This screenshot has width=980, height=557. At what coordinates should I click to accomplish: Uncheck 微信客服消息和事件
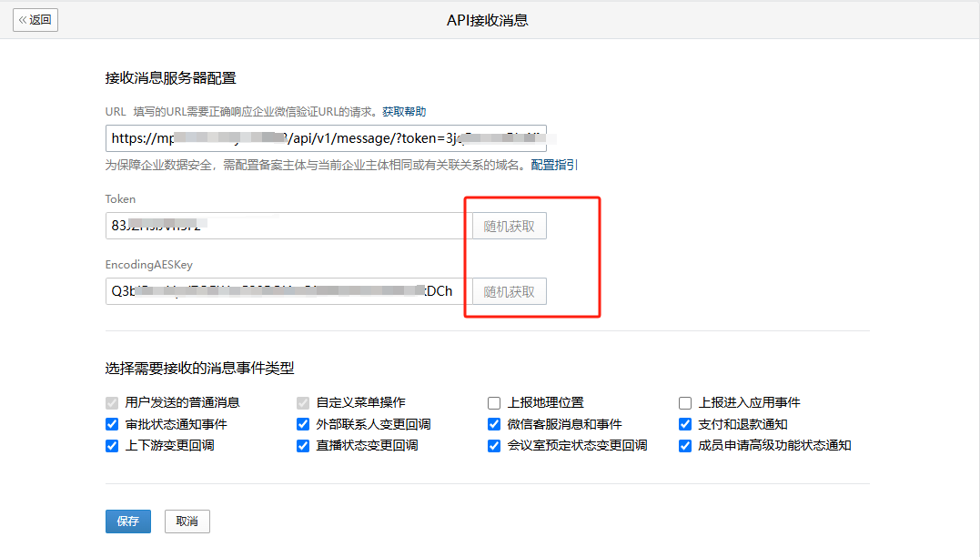pos(494,424)
